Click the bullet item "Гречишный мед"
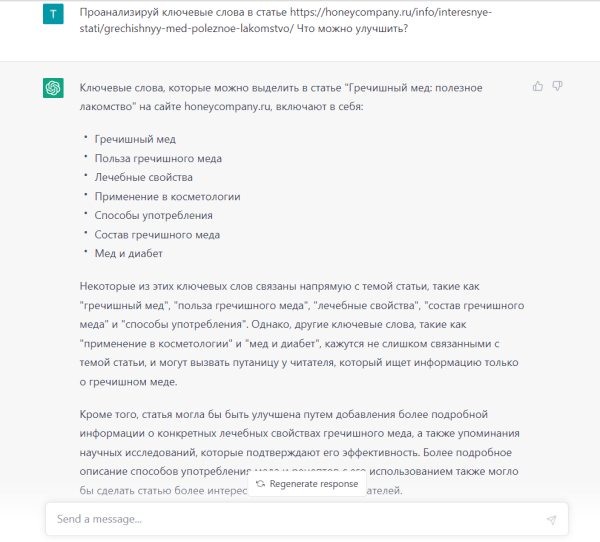600x542 pixels. click(x=135, y=139)
